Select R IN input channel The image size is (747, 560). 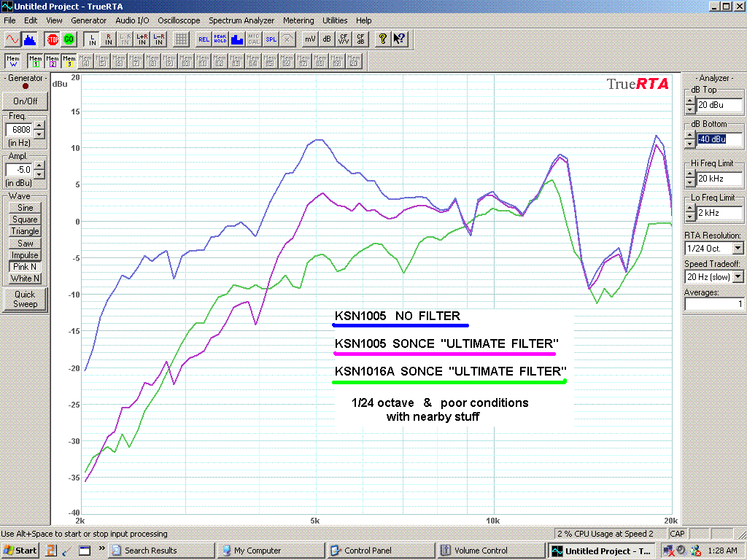tap(109, 39)
